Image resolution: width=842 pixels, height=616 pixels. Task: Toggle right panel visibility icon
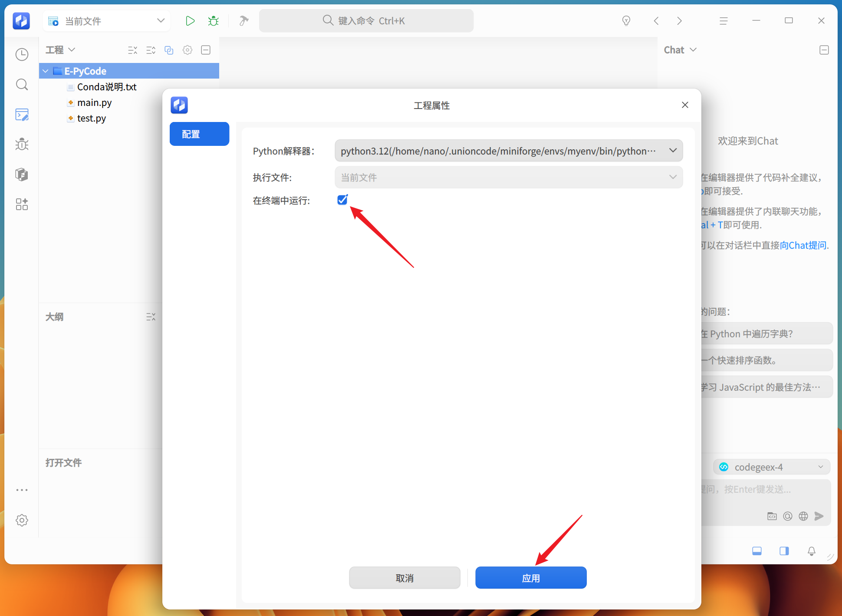point(784,551)
